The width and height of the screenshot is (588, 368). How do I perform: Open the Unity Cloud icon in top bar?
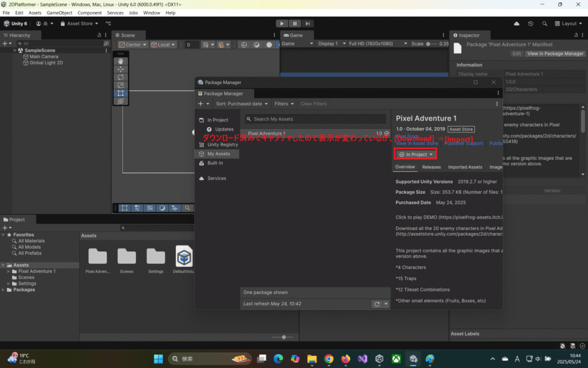(x=517, y=24)
